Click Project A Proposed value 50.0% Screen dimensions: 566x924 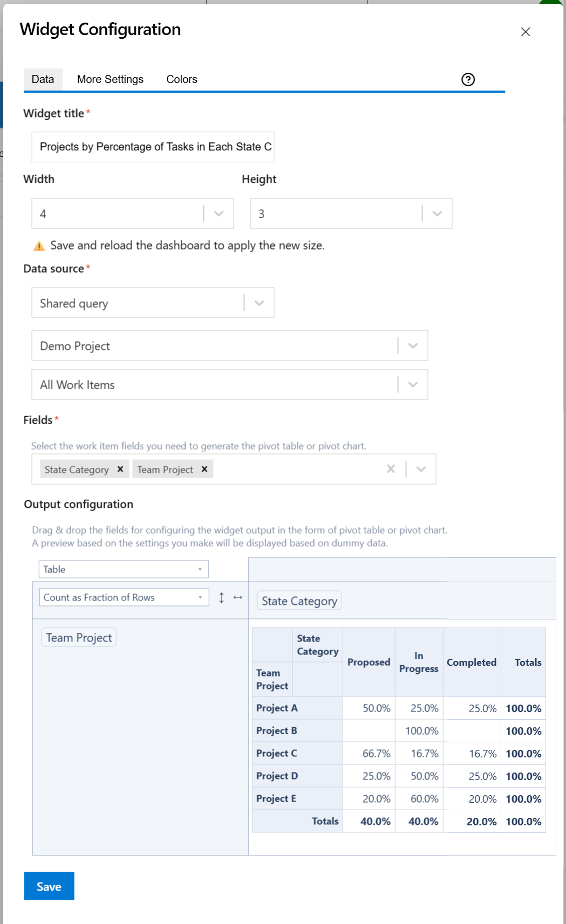(369, 708)
